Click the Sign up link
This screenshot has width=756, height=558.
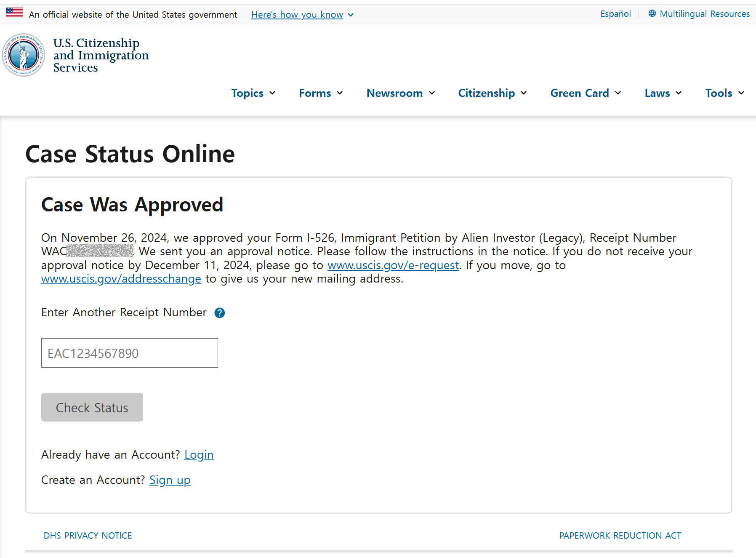(170, 480)
